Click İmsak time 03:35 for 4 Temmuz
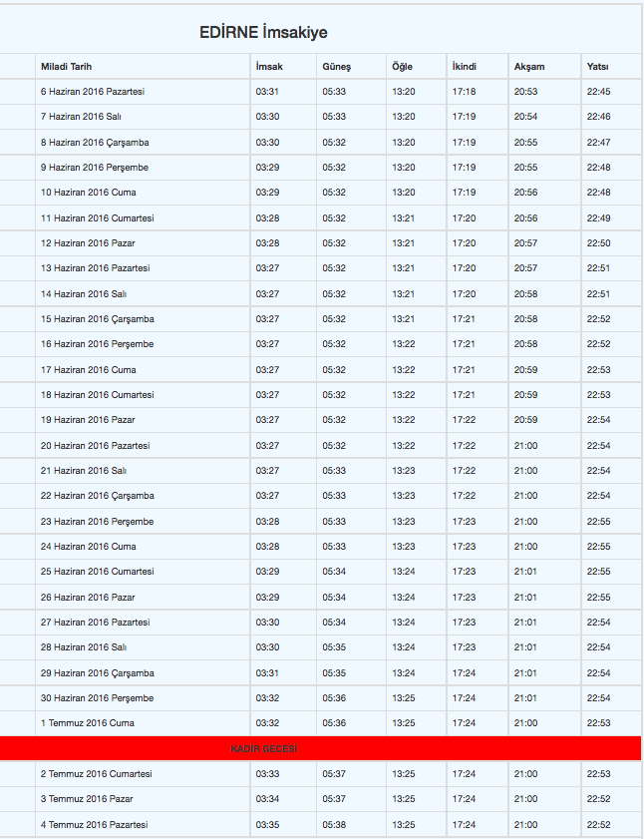The image size is (644, 839). pos(267,825)
